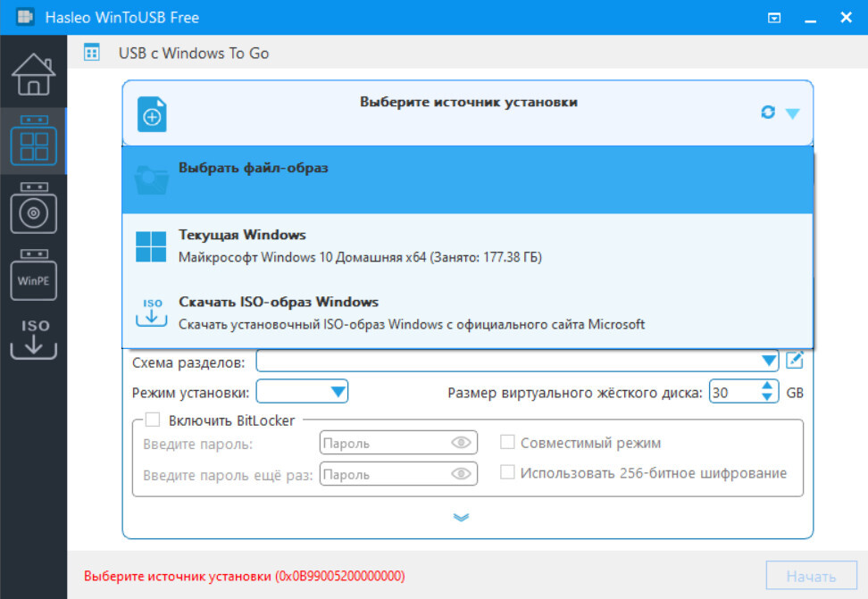Click the ISO download icon in the list
This screenshot has height=599, width=868.
pos(152,312)
